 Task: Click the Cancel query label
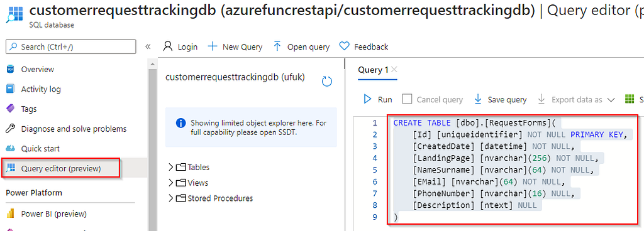tap(440, 100)
